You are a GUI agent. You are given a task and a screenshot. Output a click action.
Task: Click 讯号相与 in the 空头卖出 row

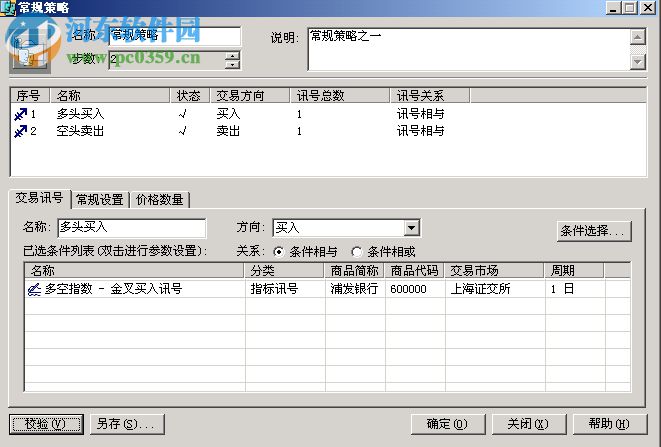coord(420,132)
